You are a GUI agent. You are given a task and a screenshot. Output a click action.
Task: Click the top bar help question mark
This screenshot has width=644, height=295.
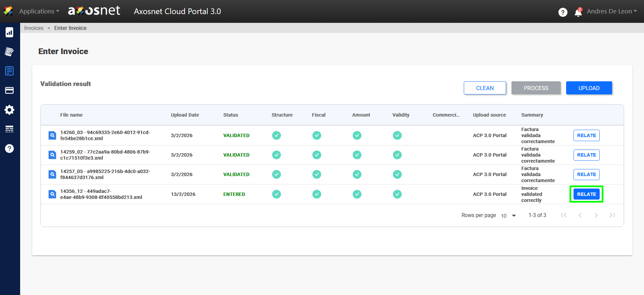(563, 12)
